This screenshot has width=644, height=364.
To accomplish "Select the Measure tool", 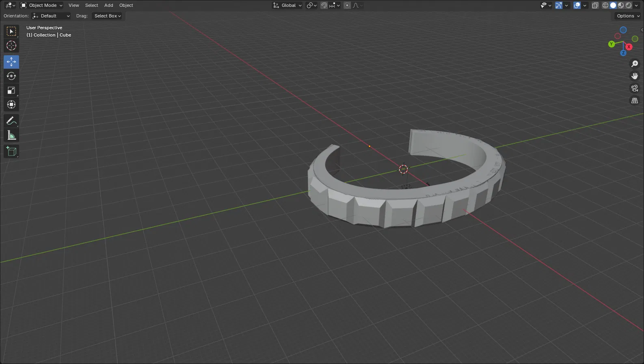I will pos(11,135).
